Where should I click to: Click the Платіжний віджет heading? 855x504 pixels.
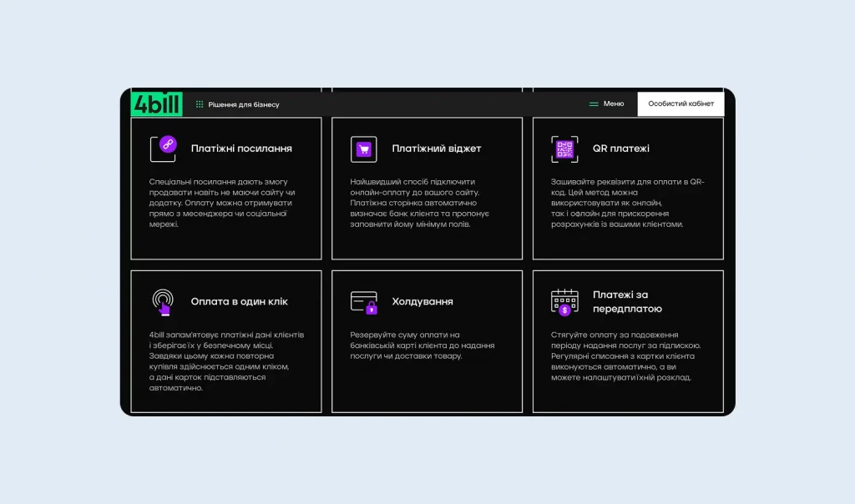point(435,148)
